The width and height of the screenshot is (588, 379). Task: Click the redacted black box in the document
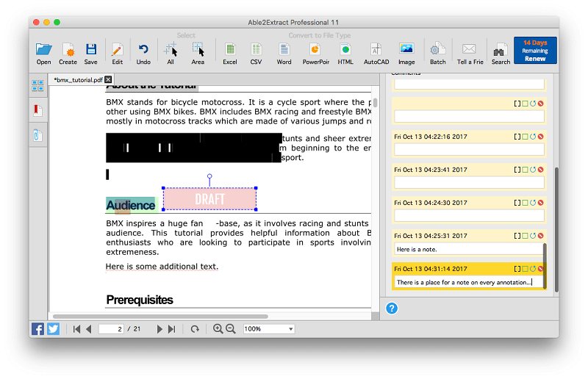pos(193,148)
